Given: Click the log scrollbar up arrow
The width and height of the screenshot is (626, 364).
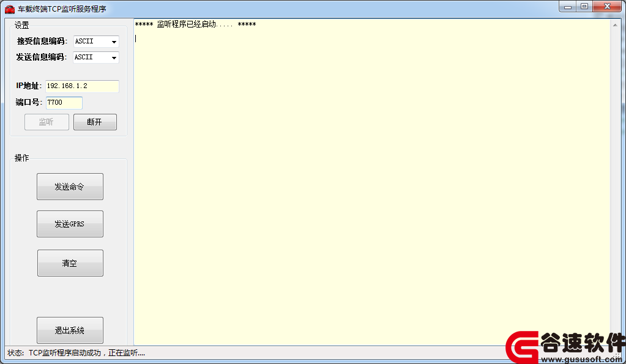Looking at the screenshot, I should (615, 25).
